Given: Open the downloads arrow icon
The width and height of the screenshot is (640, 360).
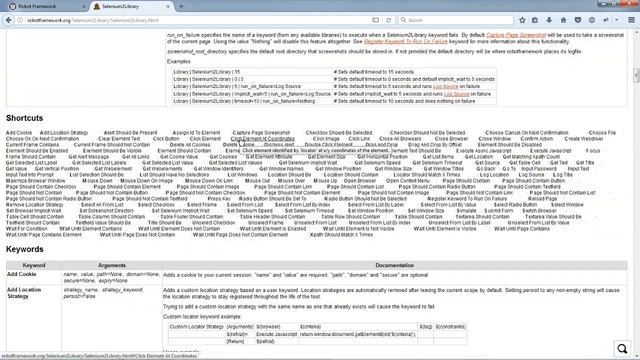Looking at the screenshot, I should point(549,20).
